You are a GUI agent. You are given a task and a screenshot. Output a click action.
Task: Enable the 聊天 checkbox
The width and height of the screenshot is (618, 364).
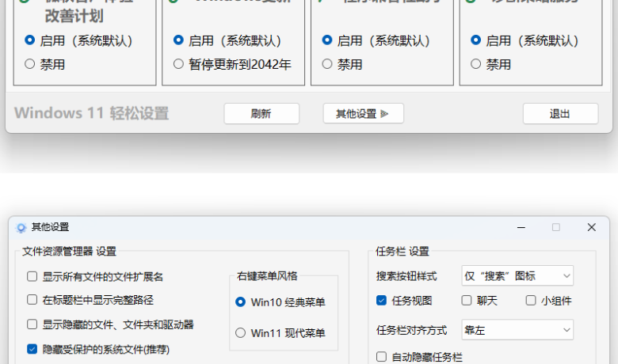tap(466, 301)
